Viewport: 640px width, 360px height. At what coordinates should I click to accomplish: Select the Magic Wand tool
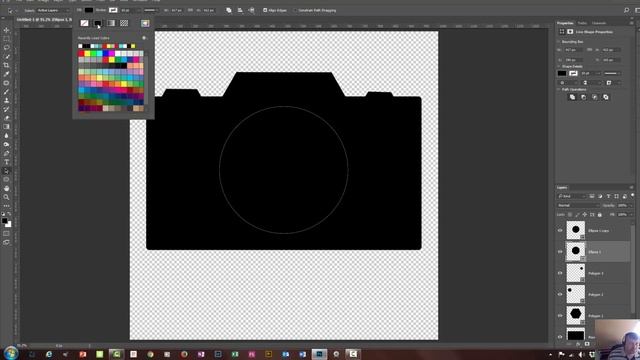(x=7, y=56)
